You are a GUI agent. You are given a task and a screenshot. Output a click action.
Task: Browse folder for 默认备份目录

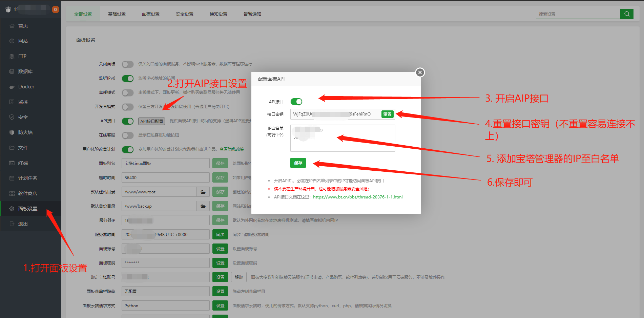(203, 206)
